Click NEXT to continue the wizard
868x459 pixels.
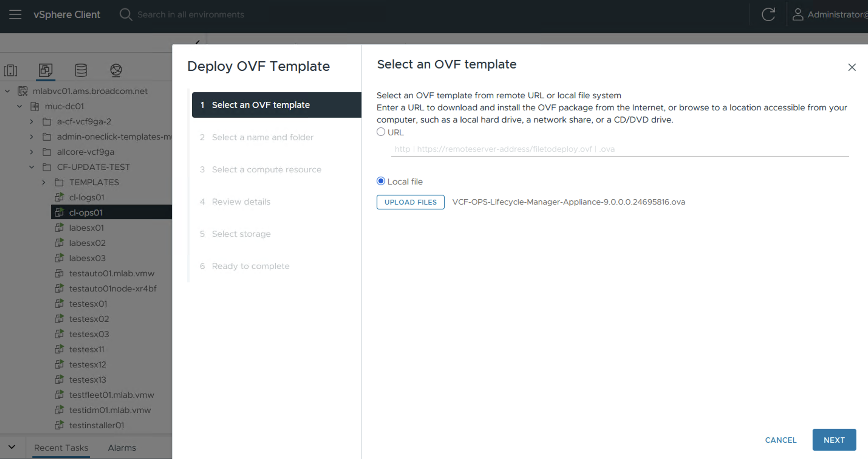834,440
